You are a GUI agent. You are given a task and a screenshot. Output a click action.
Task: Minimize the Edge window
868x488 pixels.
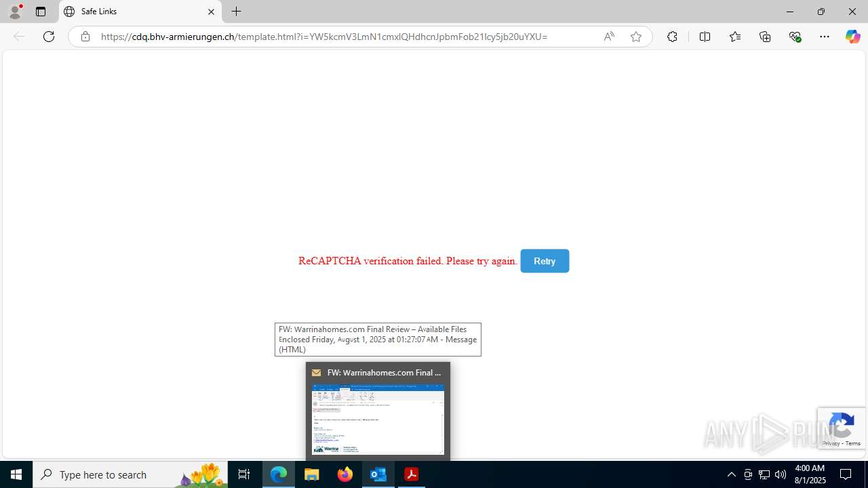click(x=789, y=12)
